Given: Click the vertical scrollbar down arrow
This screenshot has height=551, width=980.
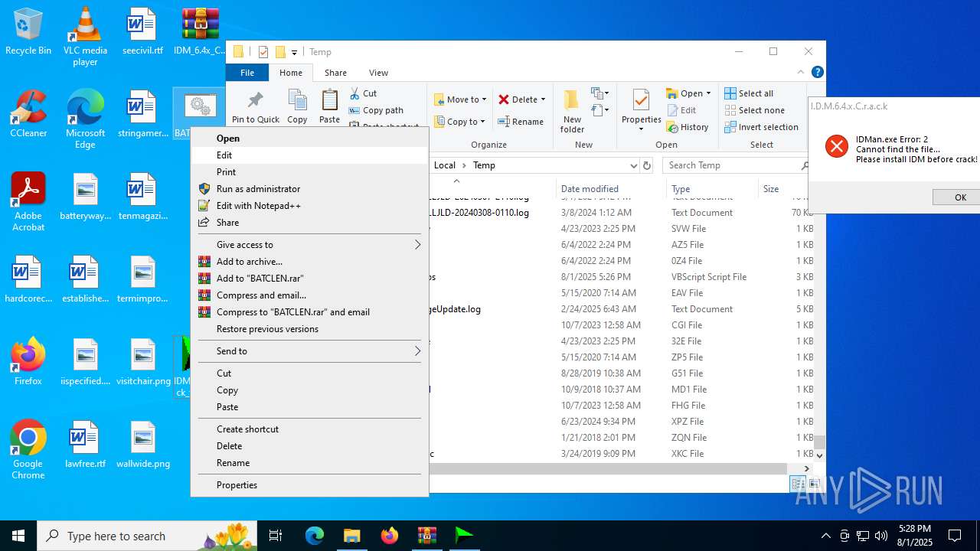Looking at the screenshot, I should [x=819, y=455].
